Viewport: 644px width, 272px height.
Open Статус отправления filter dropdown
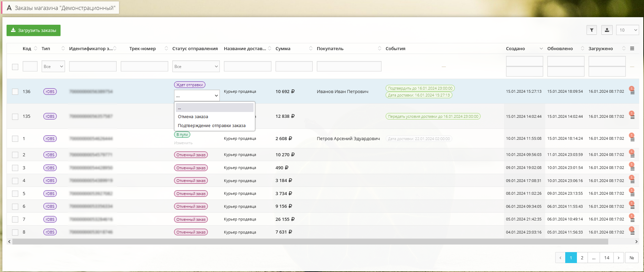[196, 67]
